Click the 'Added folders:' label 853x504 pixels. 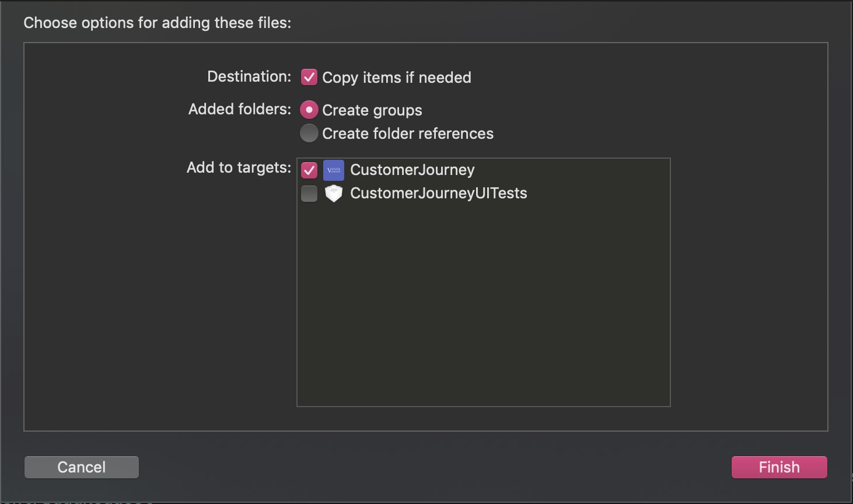[239, 109]
